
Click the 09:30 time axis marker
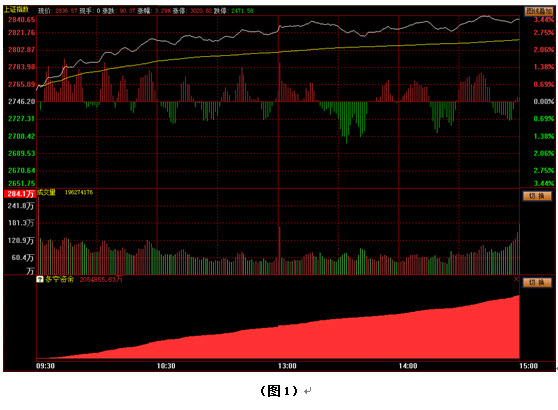click(x=46, y=366)
